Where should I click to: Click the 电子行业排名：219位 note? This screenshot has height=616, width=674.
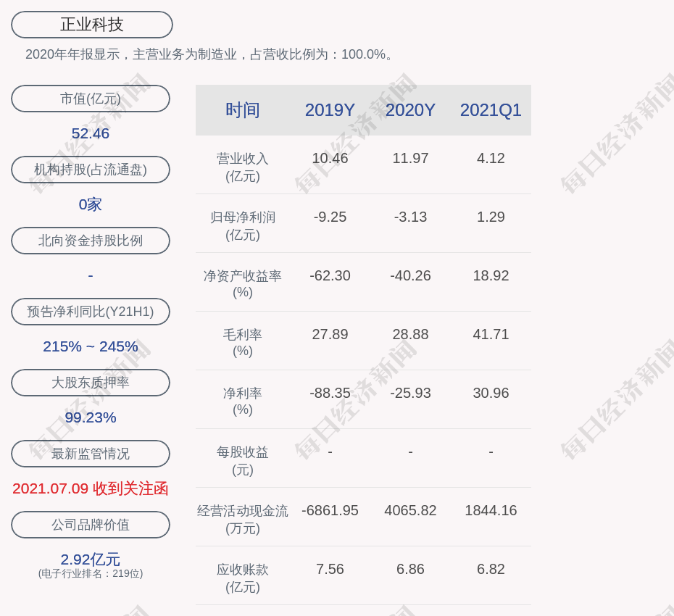tap(91, 573)
